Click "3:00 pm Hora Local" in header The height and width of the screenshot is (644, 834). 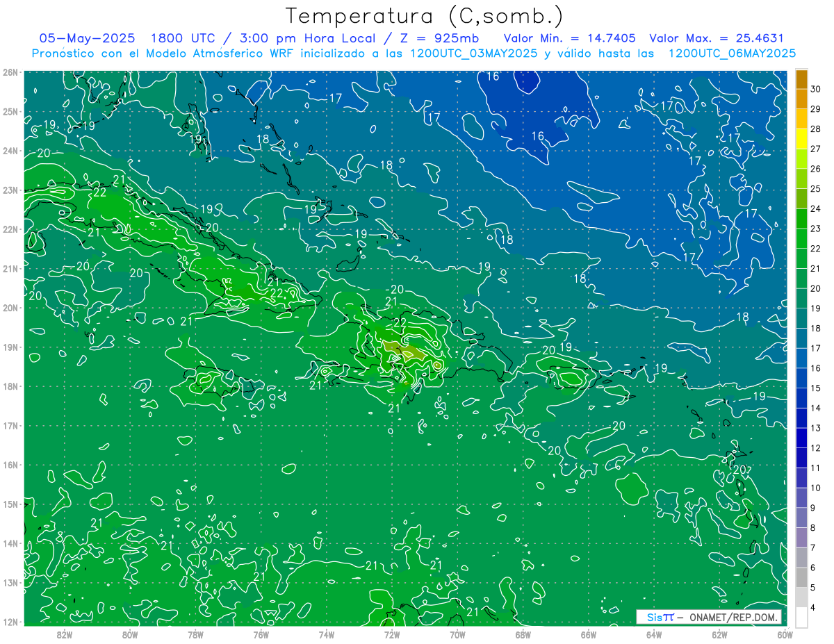(x=308, y=38)
